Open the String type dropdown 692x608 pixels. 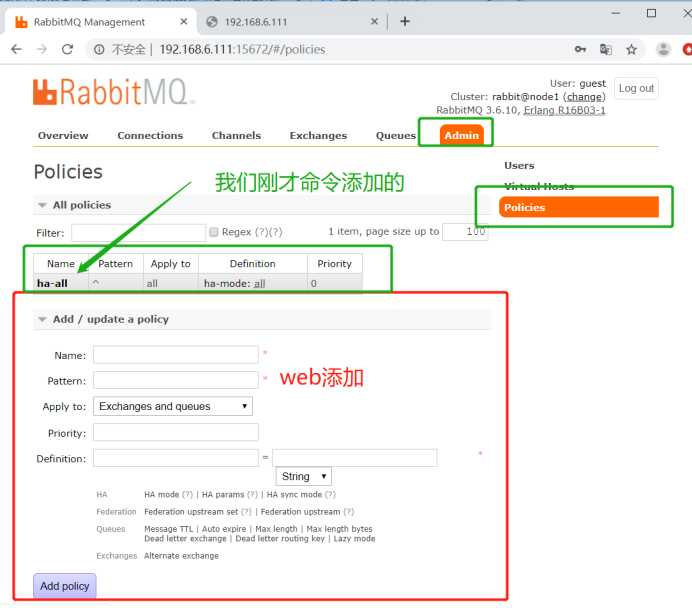304,477
